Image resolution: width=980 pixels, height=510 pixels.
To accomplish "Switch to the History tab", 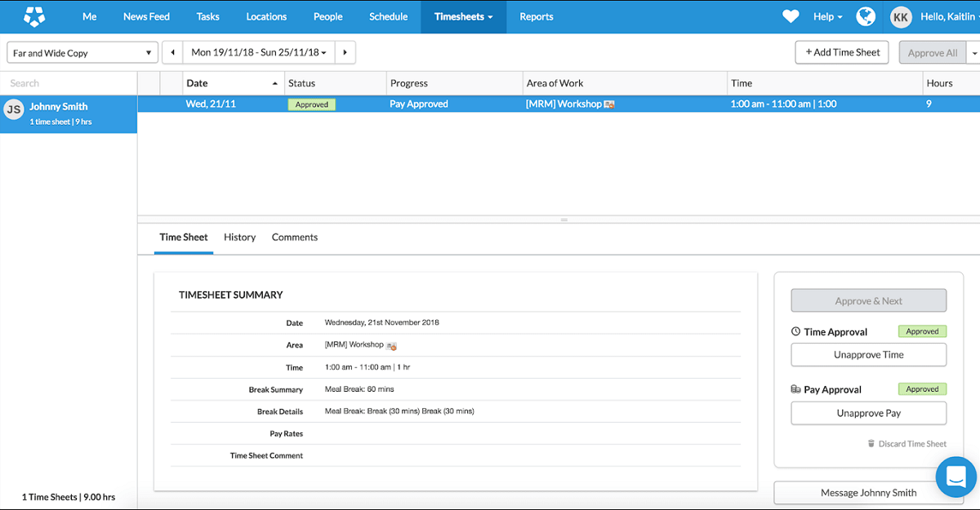I will tap(239, 237).
